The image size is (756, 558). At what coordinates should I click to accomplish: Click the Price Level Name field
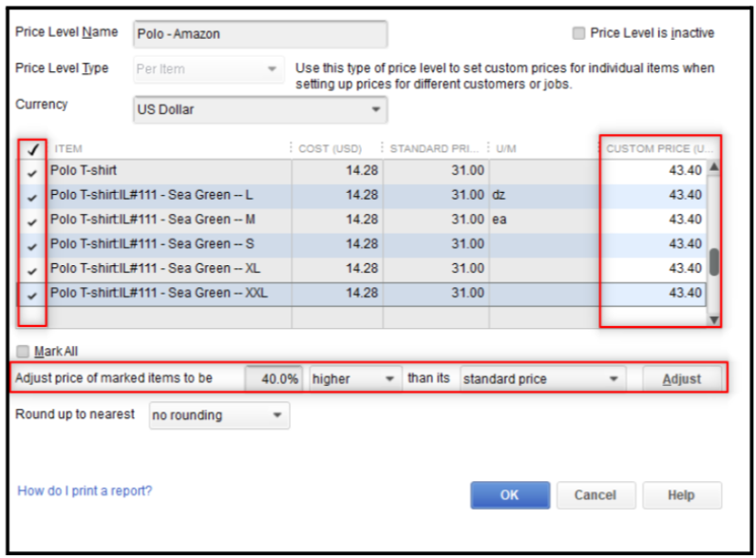[x=260, y=34]
